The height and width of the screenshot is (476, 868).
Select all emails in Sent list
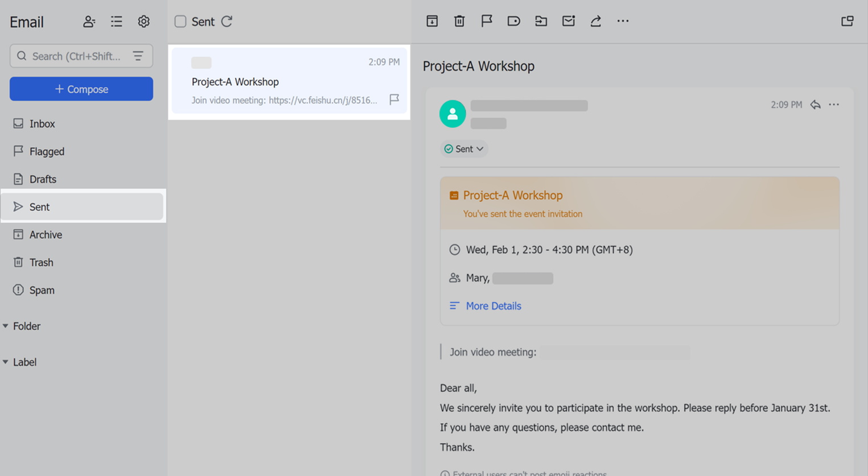pyautogui.click(x=180, y=21)
